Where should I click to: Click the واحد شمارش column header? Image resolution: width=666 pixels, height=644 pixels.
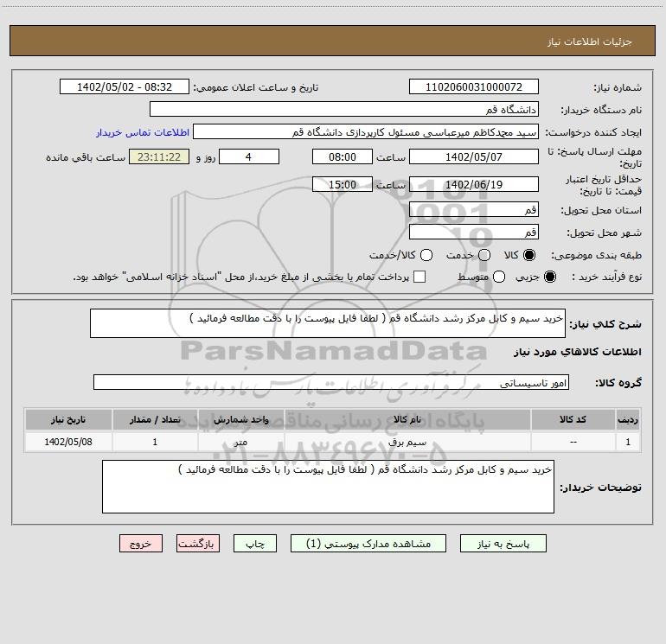[240, 419]
